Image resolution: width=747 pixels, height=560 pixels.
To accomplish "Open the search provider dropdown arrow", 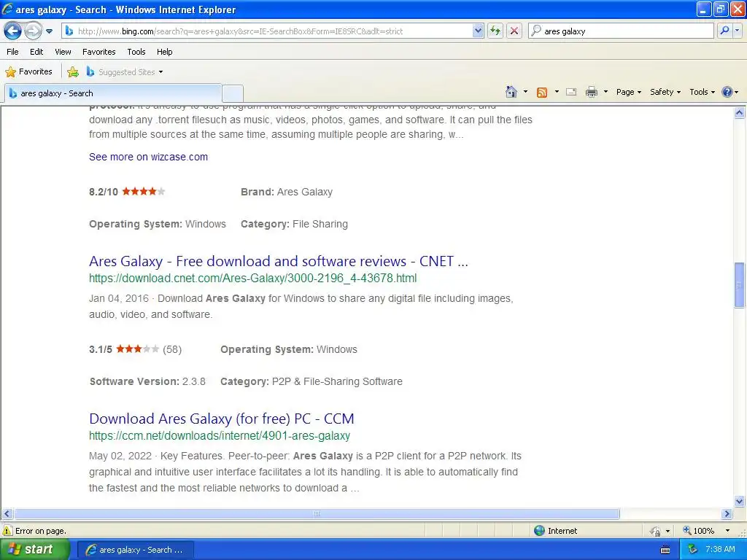I will [x=737, y=31].
